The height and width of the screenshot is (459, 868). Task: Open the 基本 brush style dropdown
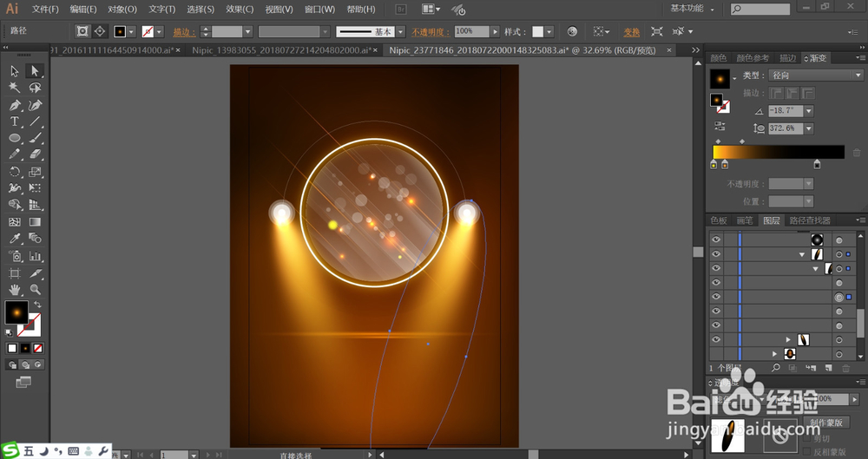pyautogui.click(x=401, y=32)
